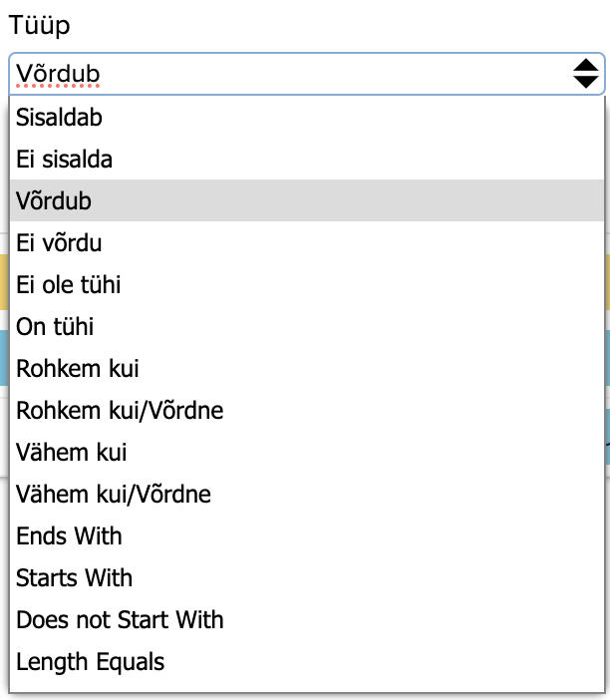610x700 pixels.
Task: Select the Sisaldab option
Action: (x=60, y=118)
